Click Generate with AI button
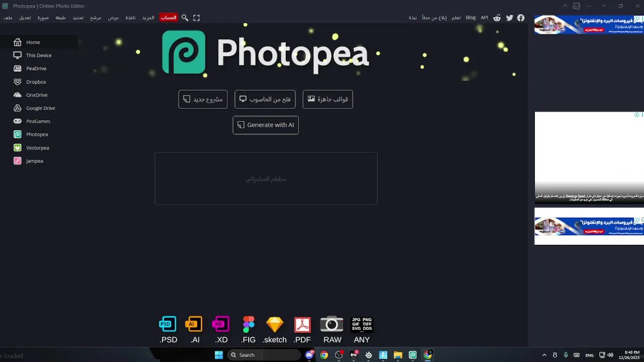 (x=266, y=125)
